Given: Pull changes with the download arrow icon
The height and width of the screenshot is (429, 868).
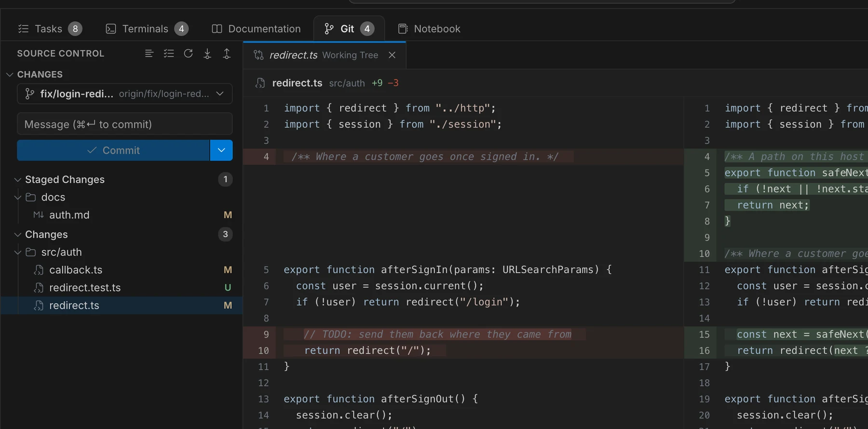Looking at the screenshot, I should (207, 54).
